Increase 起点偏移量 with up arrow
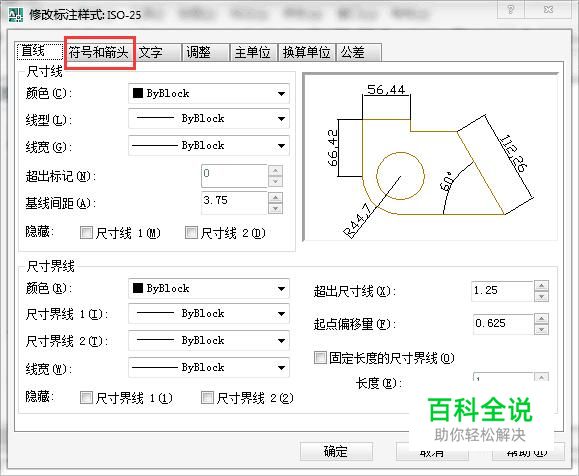The image size is (579, 476). (541, 318)
